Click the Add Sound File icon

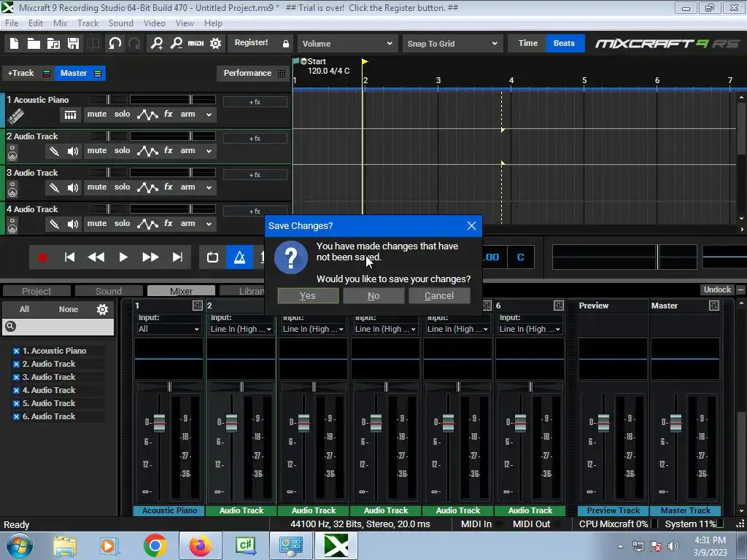pos(53,43)
